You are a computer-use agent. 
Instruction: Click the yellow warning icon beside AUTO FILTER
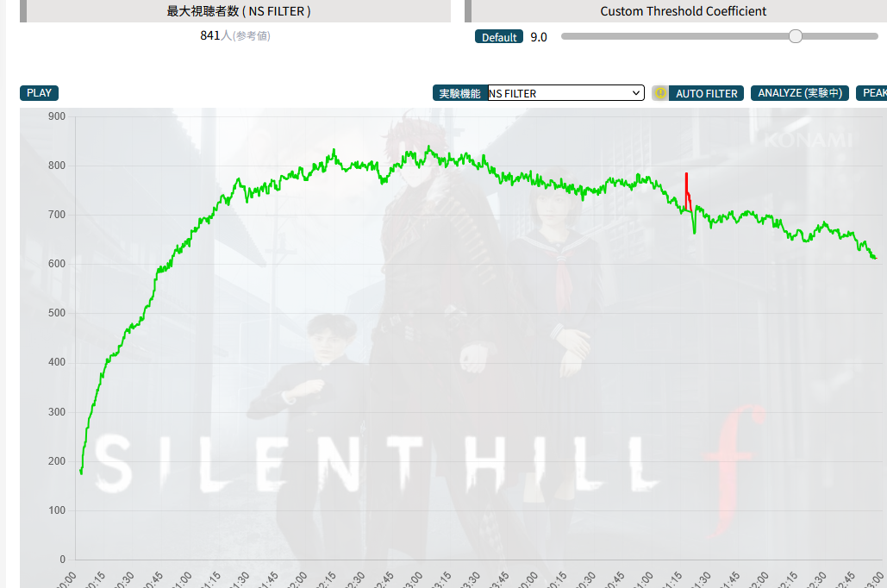660,93
